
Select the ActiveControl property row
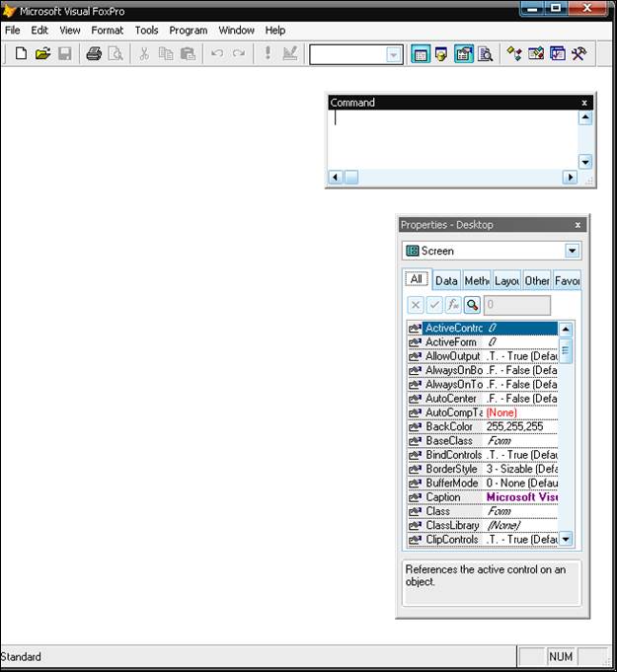(483, 329)
